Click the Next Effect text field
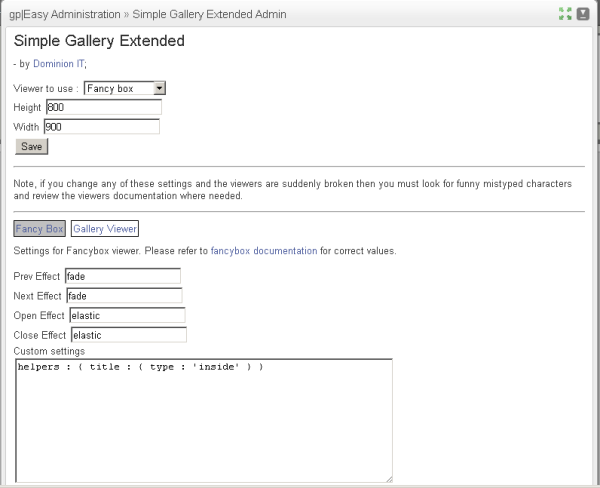The width and height of the screenshot is (600, 488). [x=124, y=296]
